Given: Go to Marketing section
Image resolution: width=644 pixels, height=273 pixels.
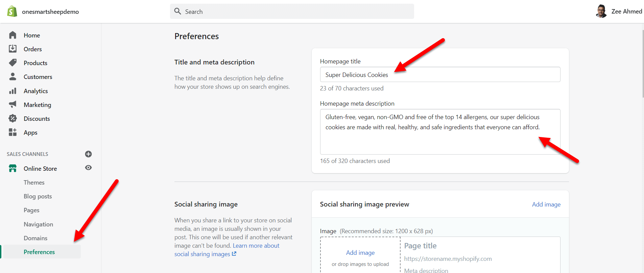Looking at the screenshot, I should click(x=38, y=105).
